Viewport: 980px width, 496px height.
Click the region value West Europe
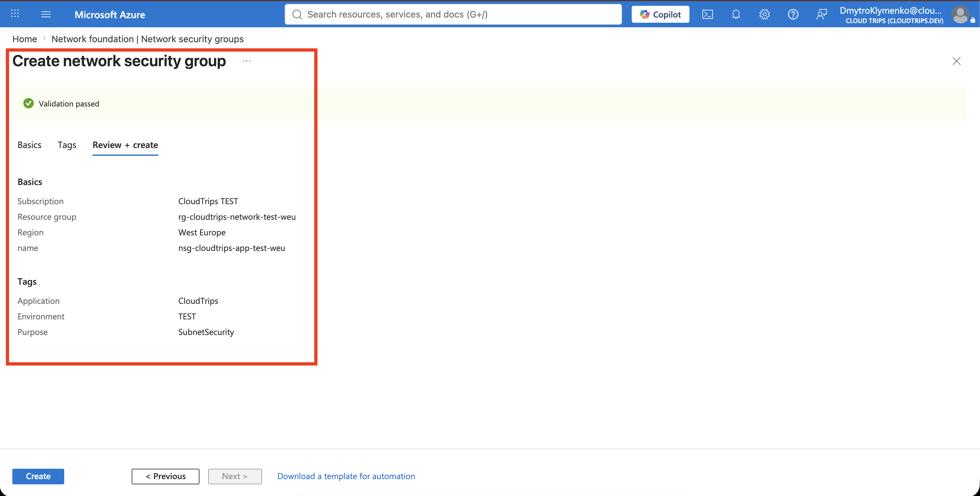[x=202, y=232]
